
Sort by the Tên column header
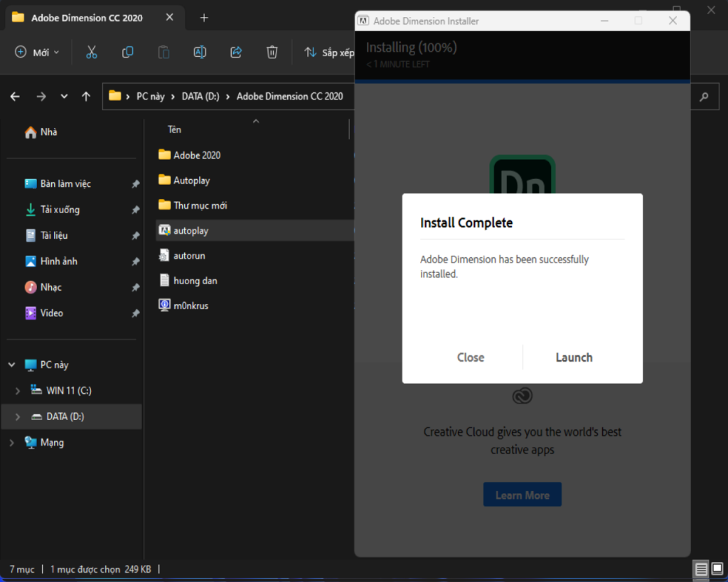pos(174,129)
